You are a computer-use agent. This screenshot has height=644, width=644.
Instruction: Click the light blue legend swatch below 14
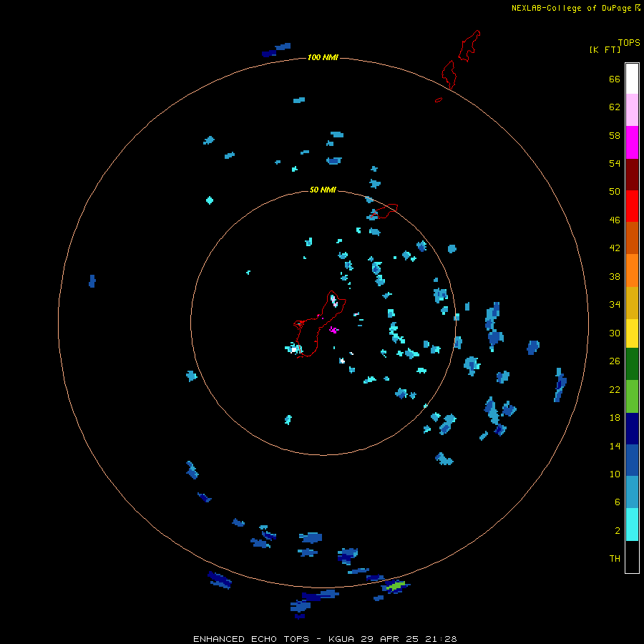(x=632, y=492)
